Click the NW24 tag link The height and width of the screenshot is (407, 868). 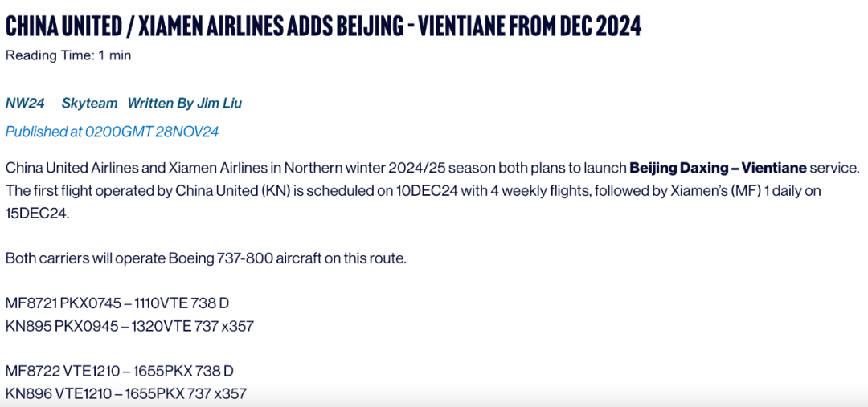click(25, 104)
